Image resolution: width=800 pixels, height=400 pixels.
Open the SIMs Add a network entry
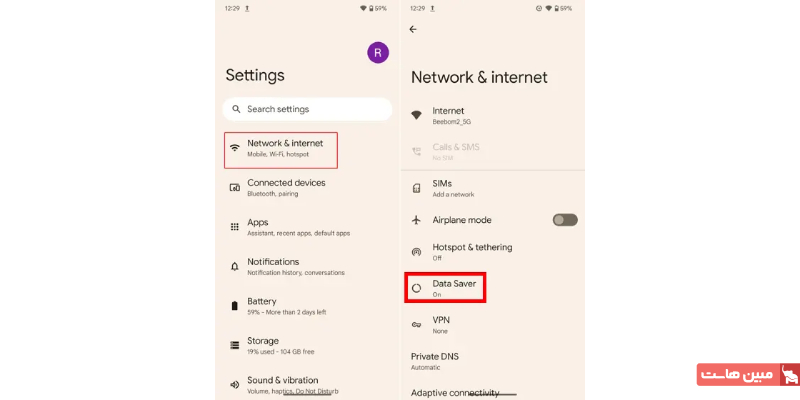click(493, 188)
